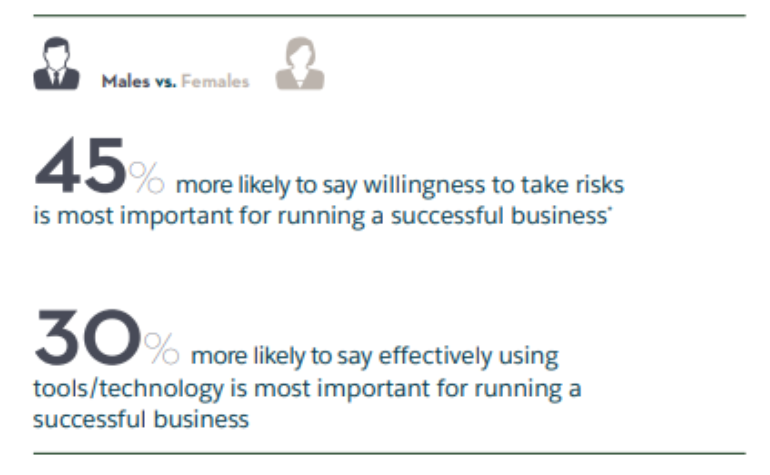Click the gray female silhouette icon
770x475 pixels.
point(300,68)
